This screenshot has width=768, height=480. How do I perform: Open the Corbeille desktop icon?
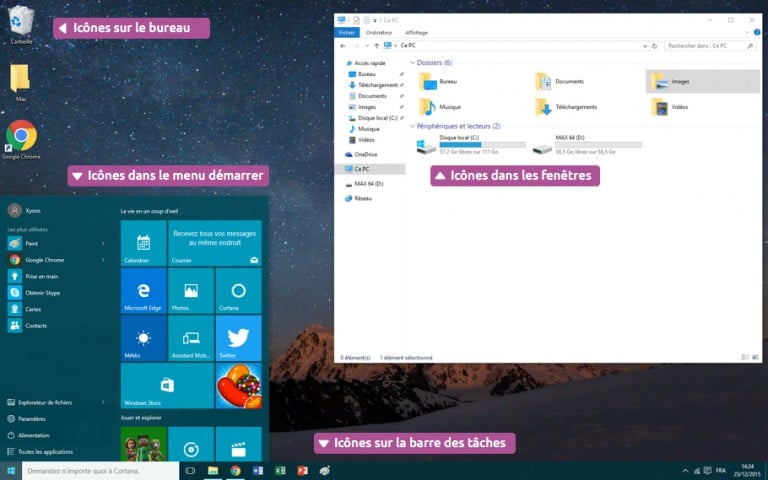21,24
